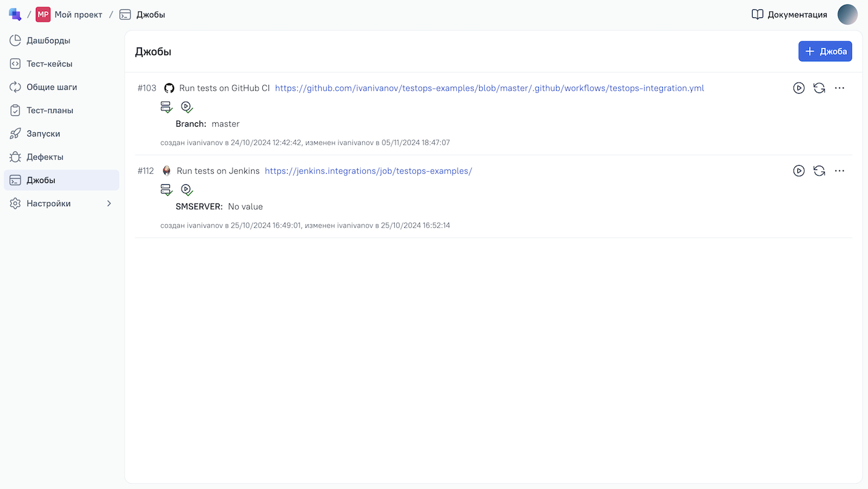Navigate to Тест-планы
868x489 pixels.
pos(50,110)
